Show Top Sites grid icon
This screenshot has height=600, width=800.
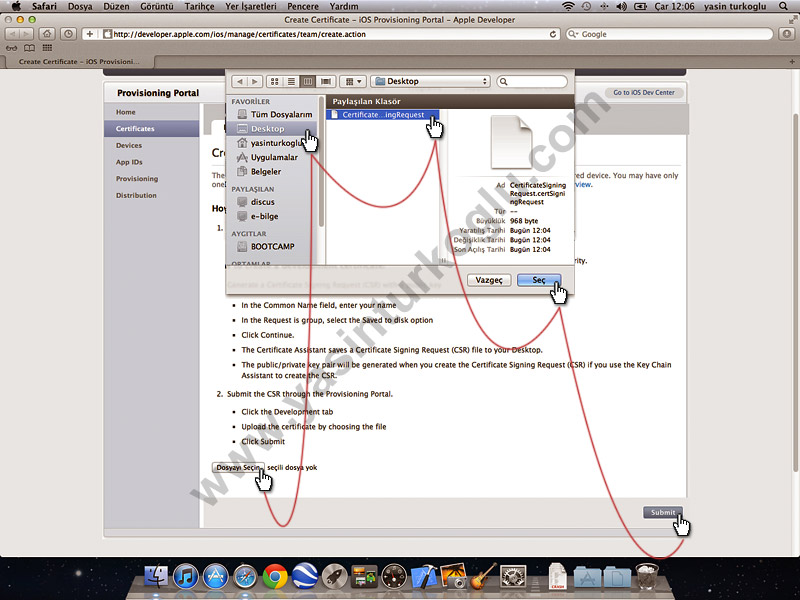click(x=47, y=48)
